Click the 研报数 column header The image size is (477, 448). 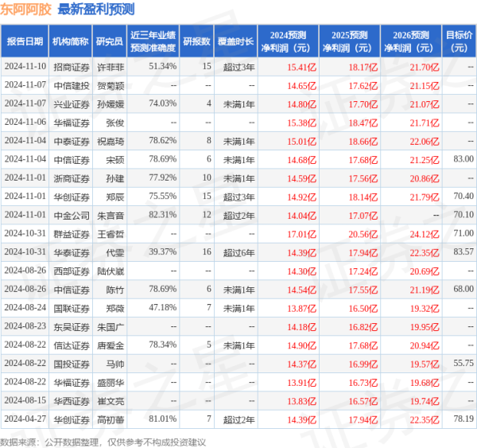point(196,41)
